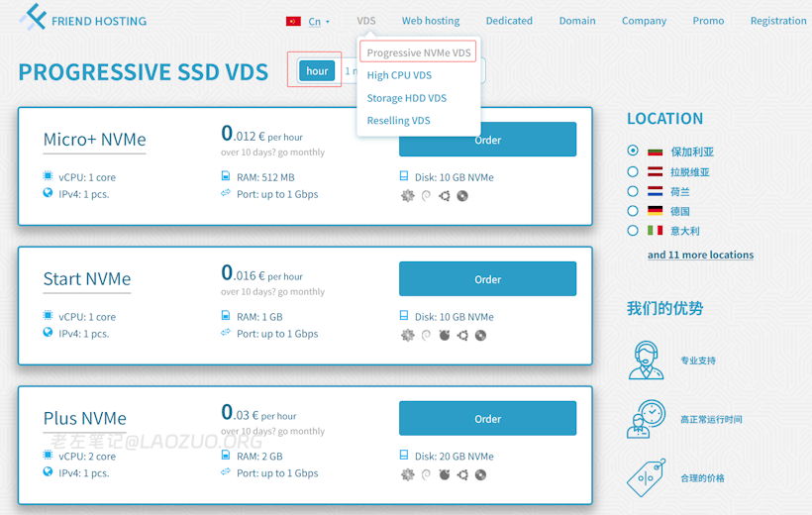Click the vCPU: 2 core value

(x=87, y=456)
